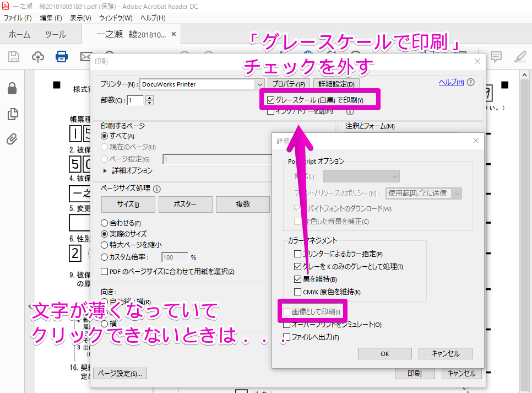Screen dimensions: 532x393
Task: Select 実際のサイズ radio button
Action: tap(105, 234)
